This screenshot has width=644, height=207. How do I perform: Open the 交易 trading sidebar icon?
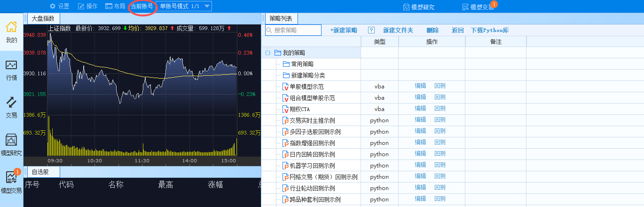(12, 107)
